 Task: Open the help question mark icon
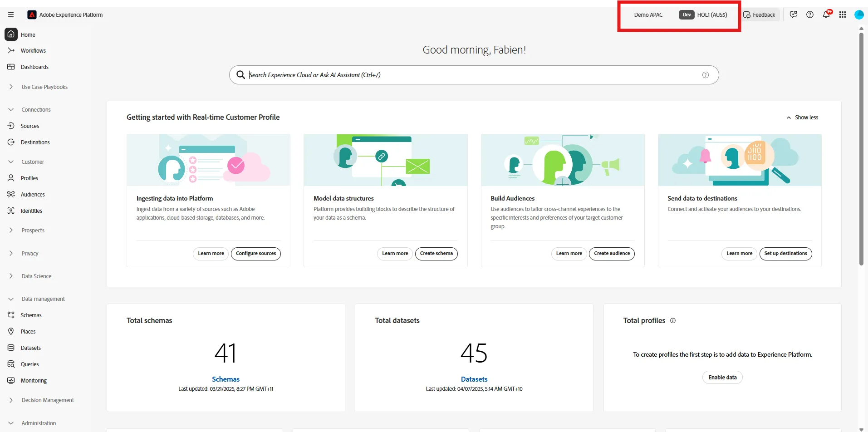[810, 15]
